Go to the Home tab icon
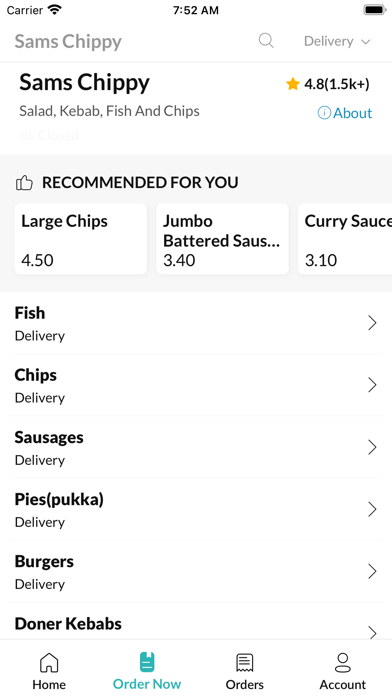This screenshot has width=392, height=696. pyautogui.click(x=49, y=663)
